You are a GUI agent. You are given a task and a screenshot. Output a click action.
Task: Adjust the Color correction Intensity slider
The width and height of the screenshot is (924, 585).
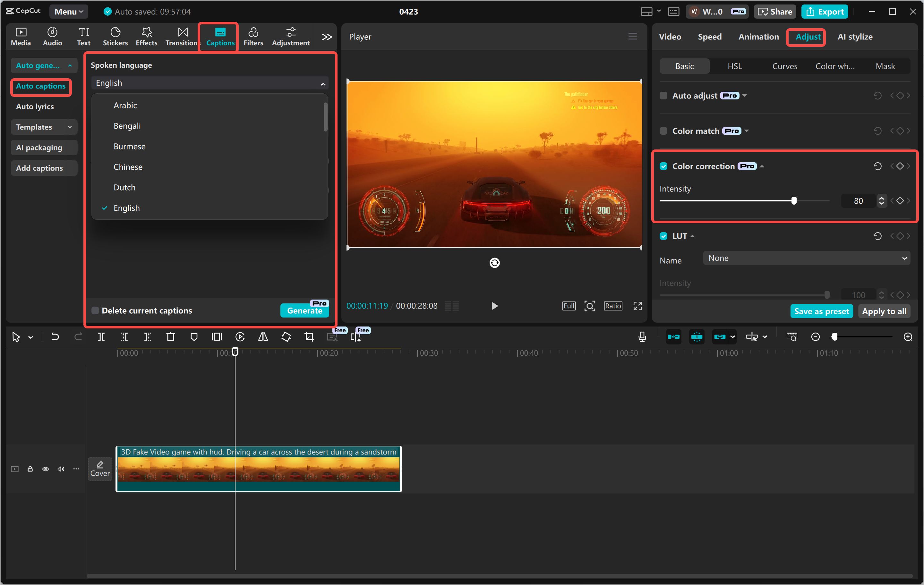coord(794,200)
